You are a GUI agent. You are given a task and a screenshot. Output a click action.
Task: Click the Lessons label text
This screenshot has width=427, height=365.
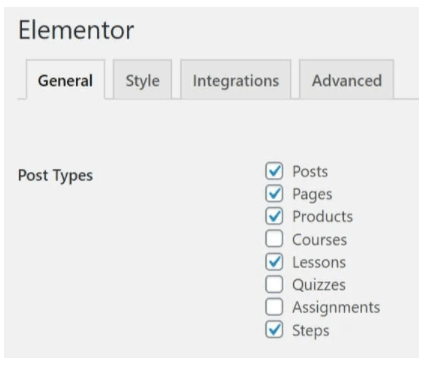point(319,262)
